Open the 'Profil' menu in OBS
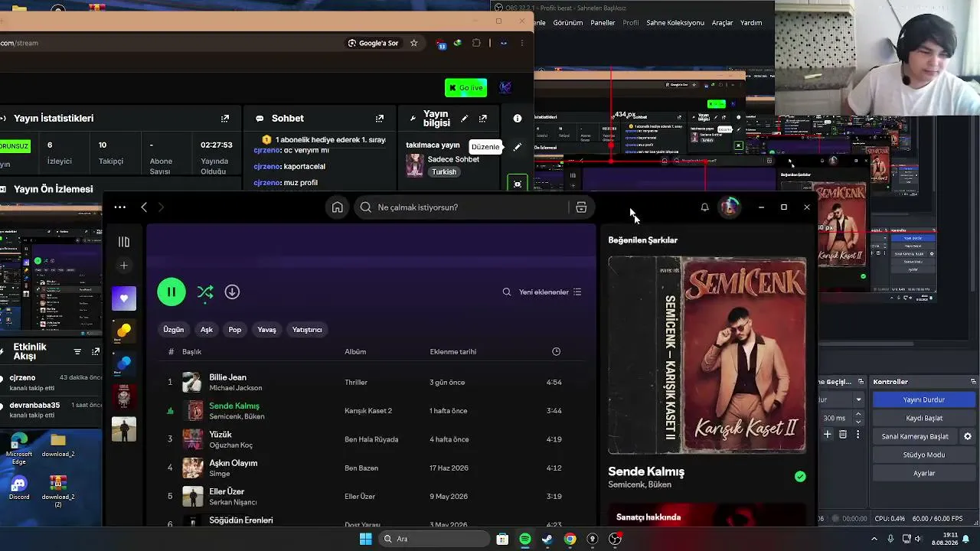Viewport: 980px width, 551px height. (631, 23)
